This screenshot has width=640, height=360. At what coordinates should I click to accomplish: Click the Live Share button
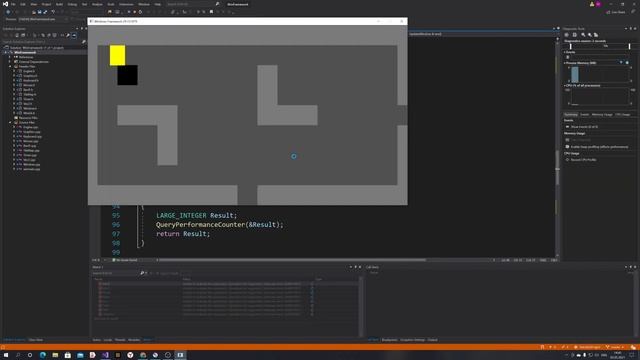click(x=616, y=12)
